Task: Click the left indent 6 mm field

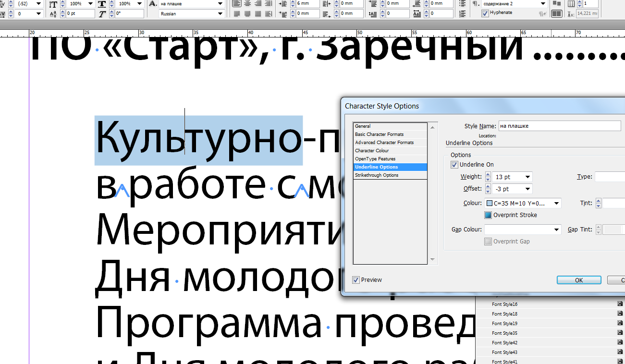Action: coord(308,3)
